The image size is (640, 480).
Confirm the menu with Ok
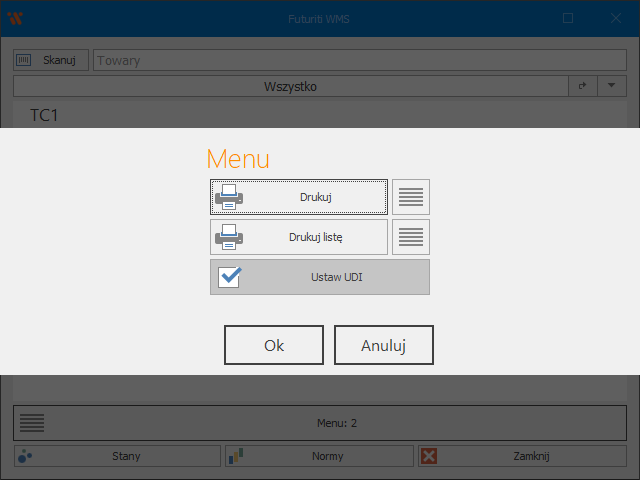click(274, 345)
